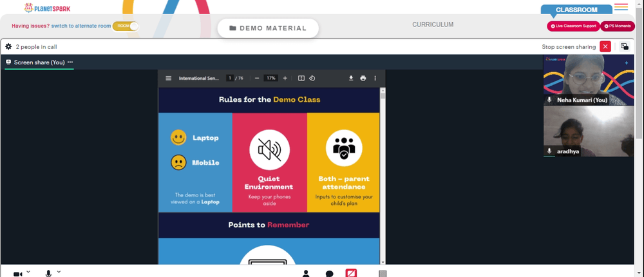644x277 pixels.
Task: Open PDF viewer more actions menu
Action: coord(375,78)
